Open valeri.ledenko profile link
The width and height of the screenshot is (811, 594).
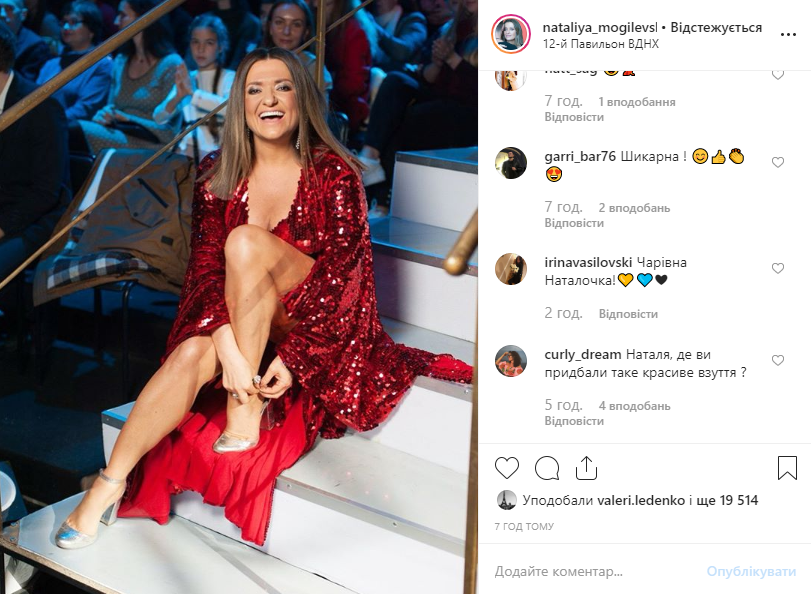point(641,500)
